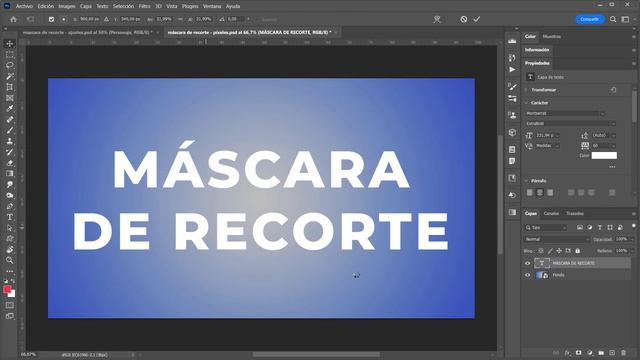
Task: Switch to the Canales tab
Action: [551, 213]
